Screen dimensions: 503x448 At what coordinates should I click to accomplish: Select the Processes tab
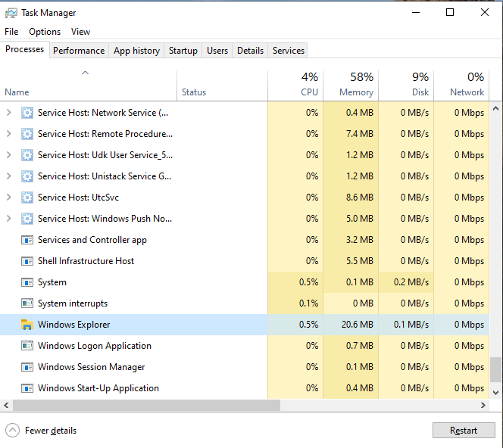click(x=25, y=49)
